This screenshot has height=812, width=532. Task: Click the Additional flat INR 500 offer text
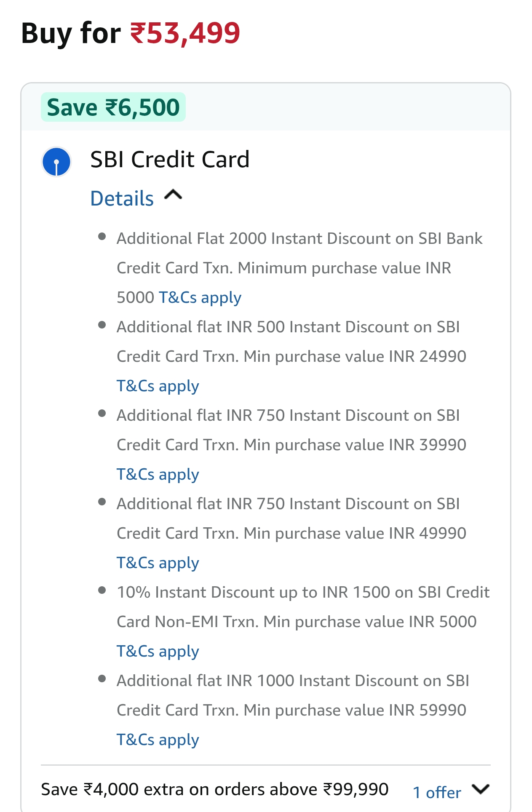pyautogui.click(x=288, y=327)
